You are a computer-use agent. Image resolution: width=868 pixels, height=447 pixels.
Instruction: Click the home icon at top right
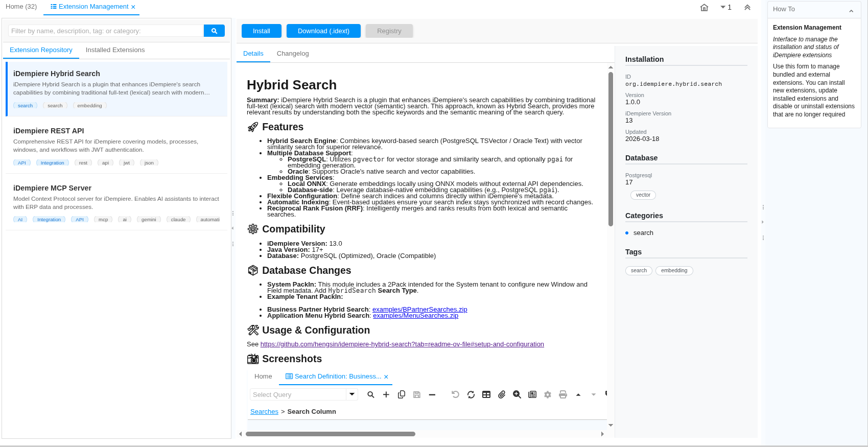pos(704,7)
